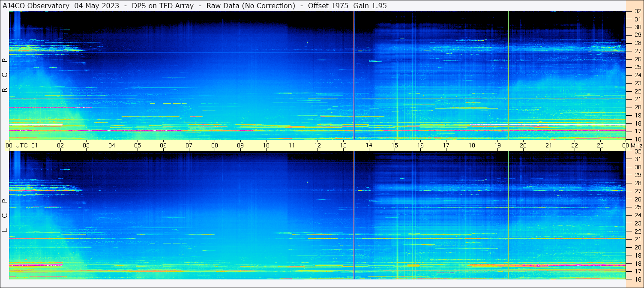The height and width of the screenshot is (288, 644).
Task: Select hour "08" on the UTC axis
Action: pyautogui.click(x=215, y=145)
